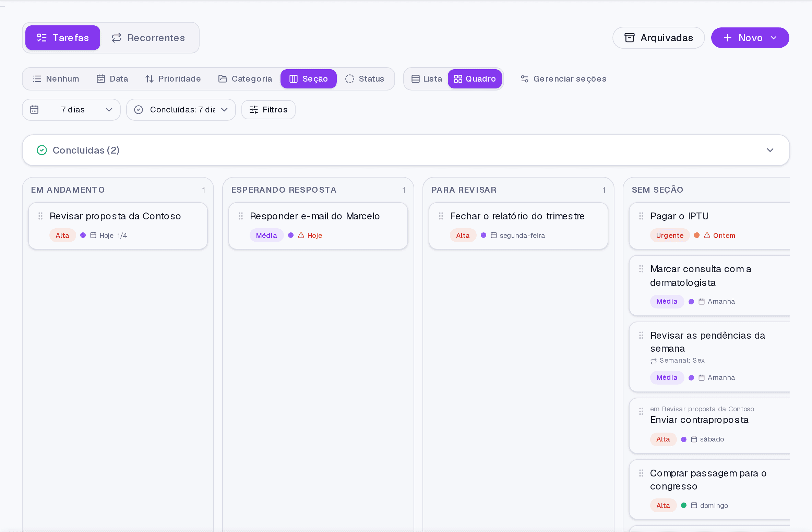The image size is (812, 532).
Task: Switch to the Recorrentes tab
Action: pyautogui.click(x=148, y=38)
